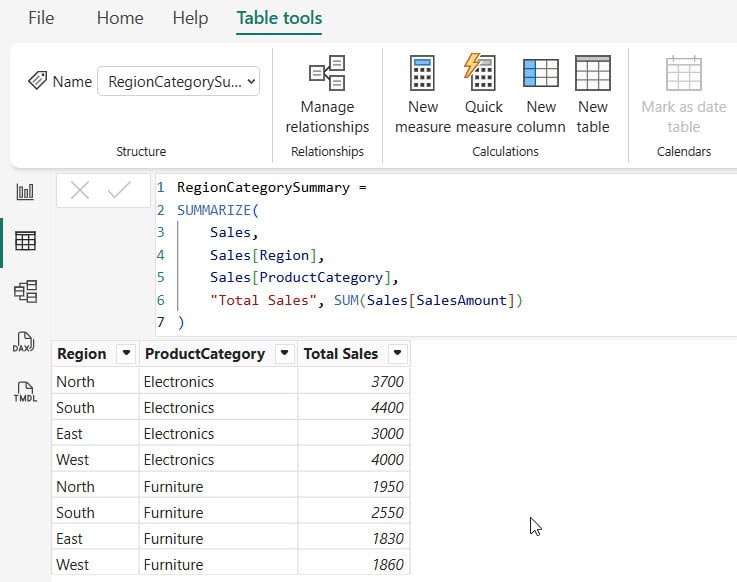737x582 pixels.
Task: Open Manage relationships tool
Action: click(327, 95)
